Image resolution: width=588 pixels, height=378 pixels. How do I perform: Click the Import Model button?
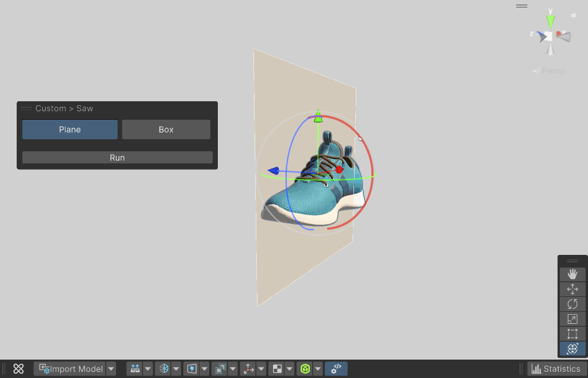(71, 369)
